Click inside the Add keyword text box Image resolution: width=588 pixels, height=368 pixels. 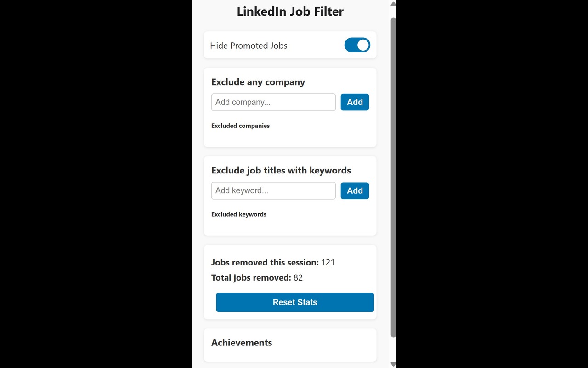[x=273, y=190]
